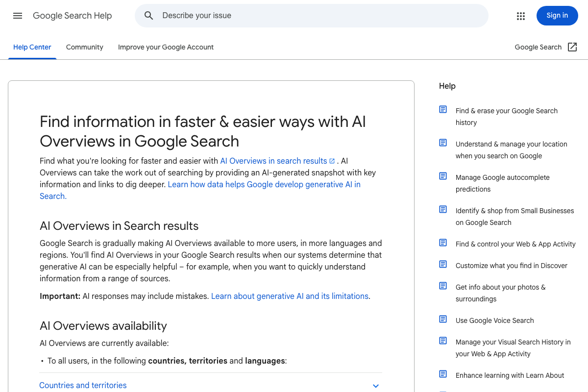Open the Community tab

[x=85, y=47]
